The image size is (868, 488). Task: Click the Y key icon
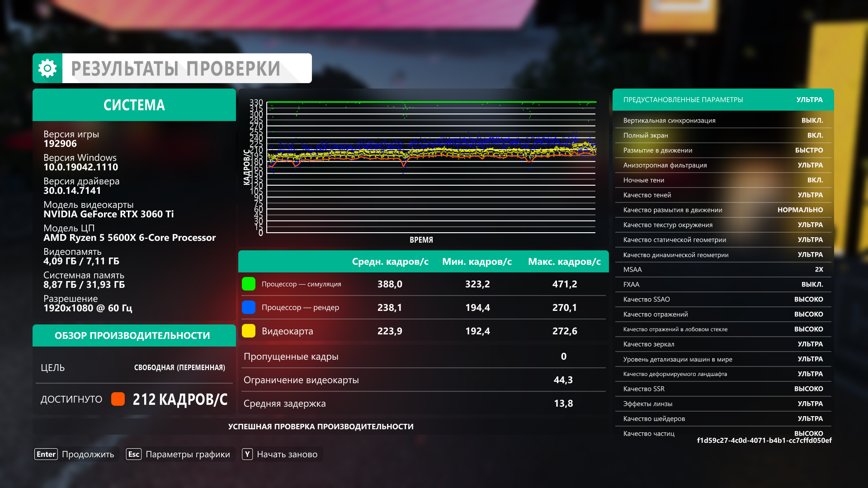pyautogui.click(x=247, y=454)
